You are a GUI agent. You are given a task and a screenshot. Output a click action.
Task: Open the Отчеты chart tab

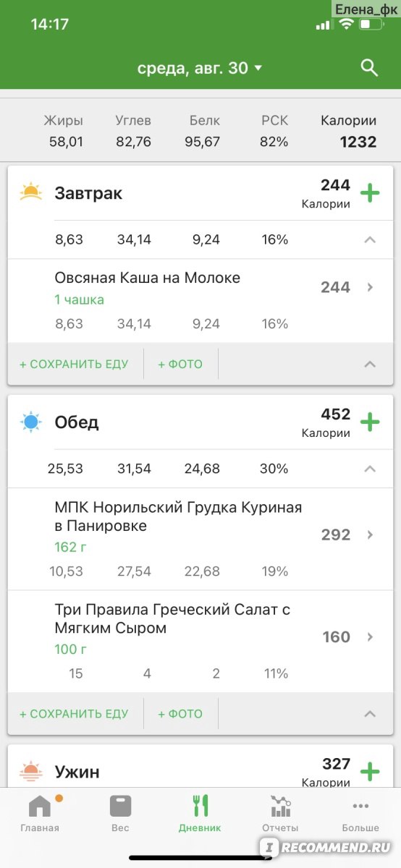(x=280, y=813)
